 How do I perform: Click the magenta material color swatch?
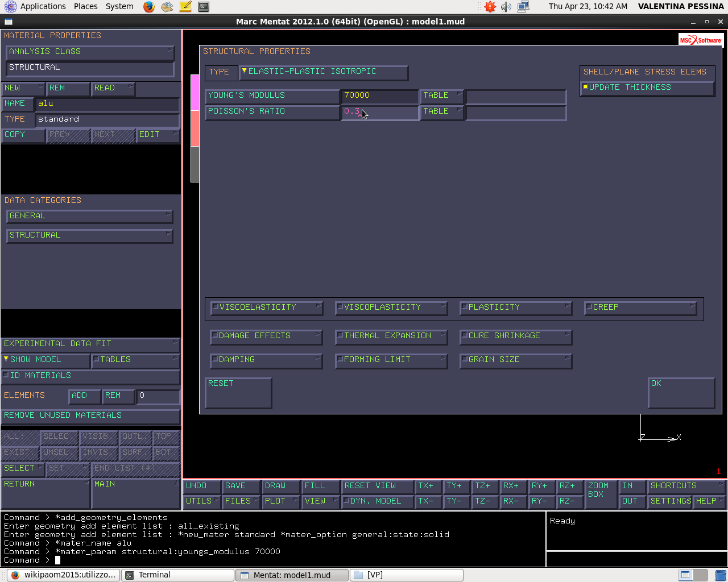[x=195, y=92]
